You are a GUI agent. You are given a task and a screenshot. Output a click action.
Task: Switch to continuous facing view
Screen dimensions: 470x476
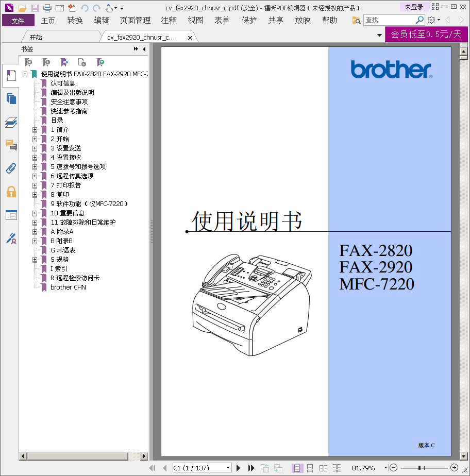tap(337, 468)
